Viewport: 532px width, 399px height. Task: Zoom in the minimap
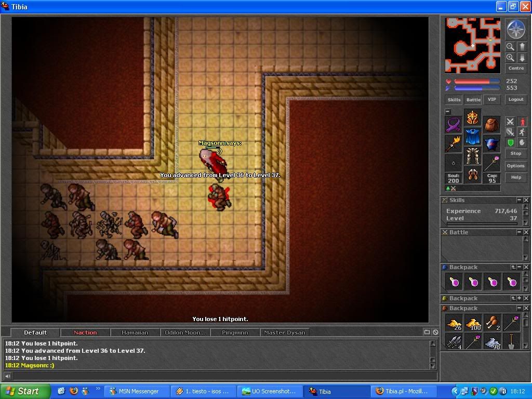coord(510,58)
